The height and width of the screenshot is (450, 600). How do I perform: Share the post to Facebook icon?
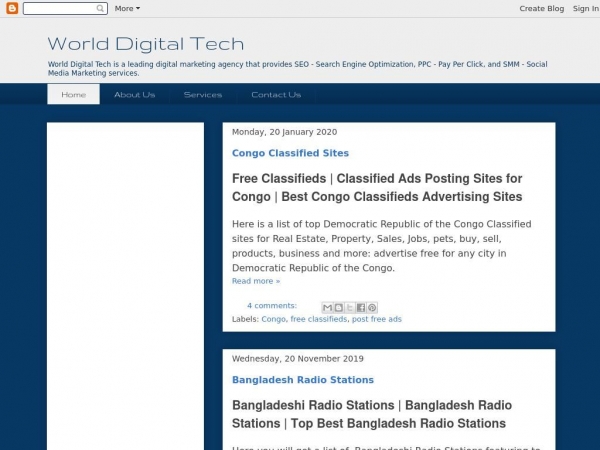[x=360, y=307]
